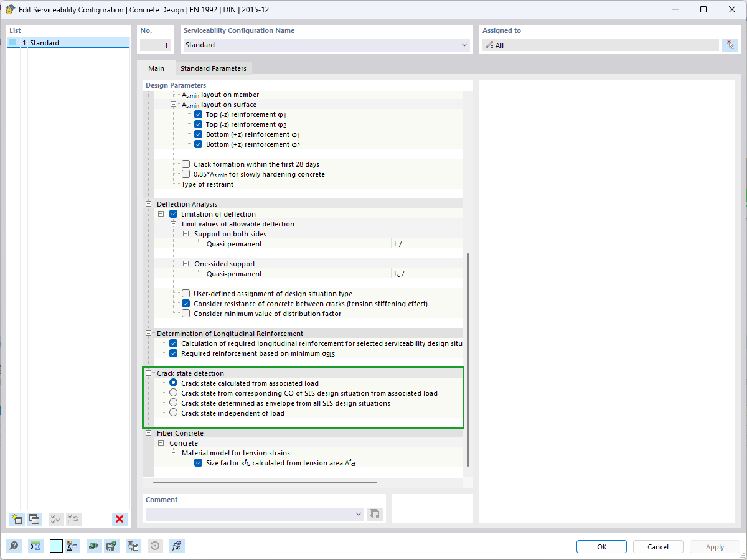Close the Edit Serviceability Configuration dialog

[732, 10]
